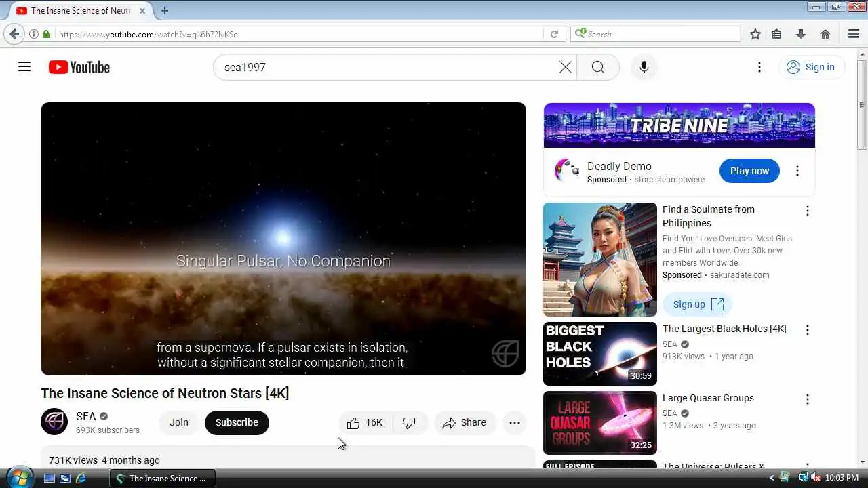The width and height of the screenshot is (868, 488).
Task: Open SEA channel name link
Action: pyautogui.click(x=85, y=416)
